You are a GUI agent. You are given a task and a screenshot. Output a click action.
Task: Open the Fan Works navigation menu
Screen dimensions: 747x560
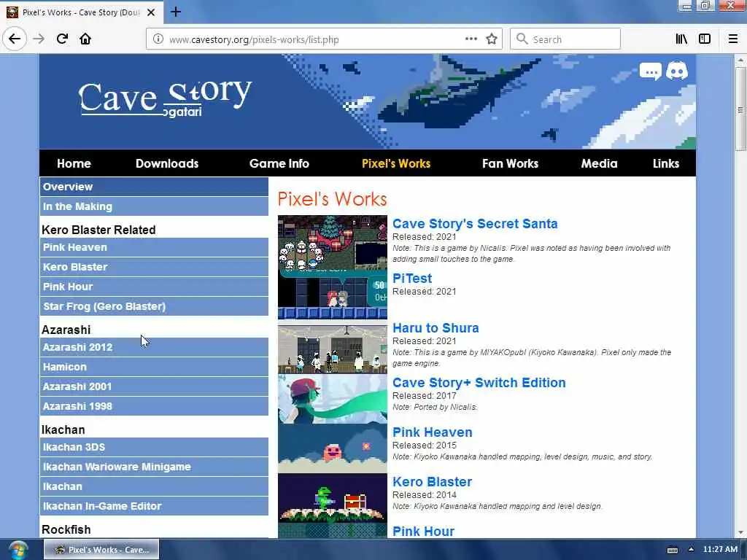(x=510, y=163)
